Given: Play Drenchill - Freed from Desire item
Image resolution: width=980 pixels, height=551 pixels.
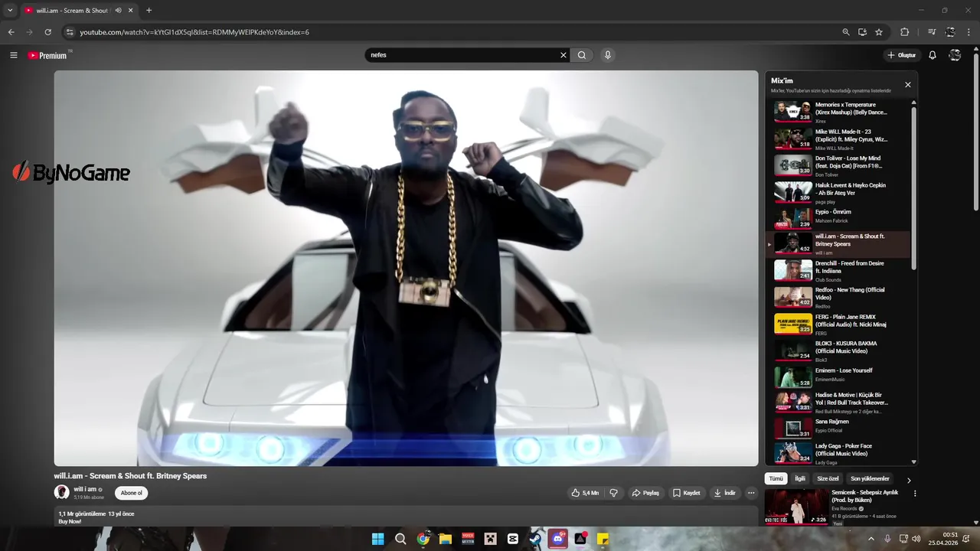Looking at the screenshot, I should [838, 270].
